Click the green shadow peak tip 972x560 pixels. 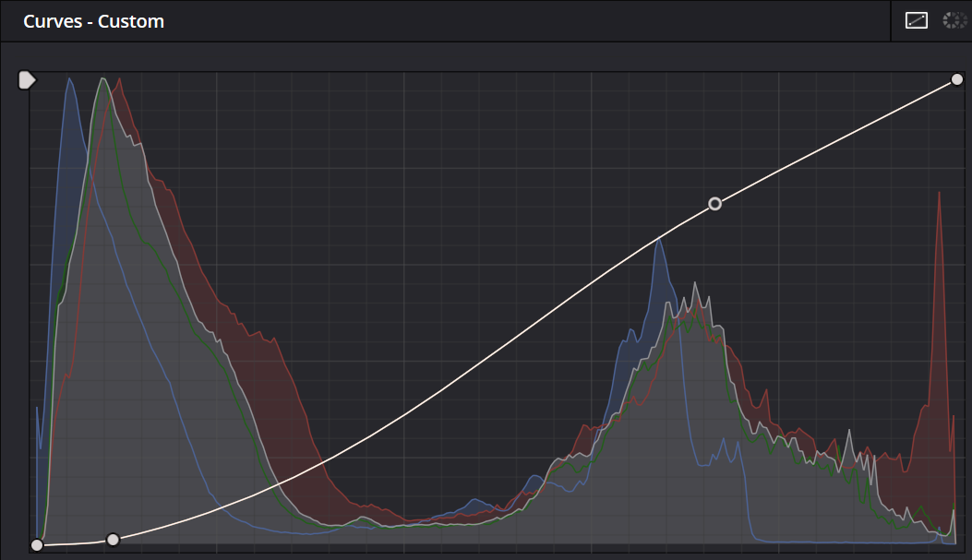pos(103,81)
